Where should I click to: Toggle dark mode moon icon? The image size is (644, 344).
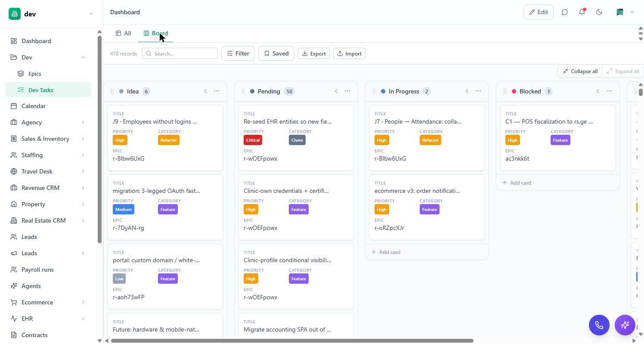click(599, 12)
